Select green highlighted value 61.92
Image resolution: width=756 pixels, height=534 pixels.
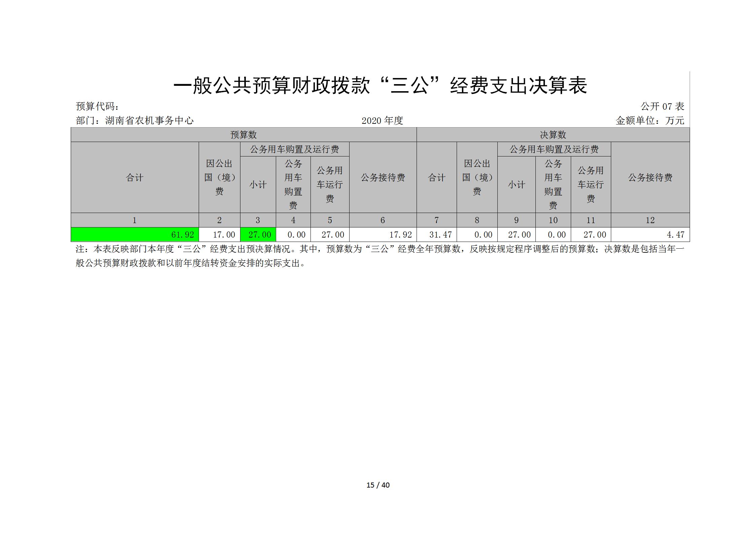pos(135,235)
